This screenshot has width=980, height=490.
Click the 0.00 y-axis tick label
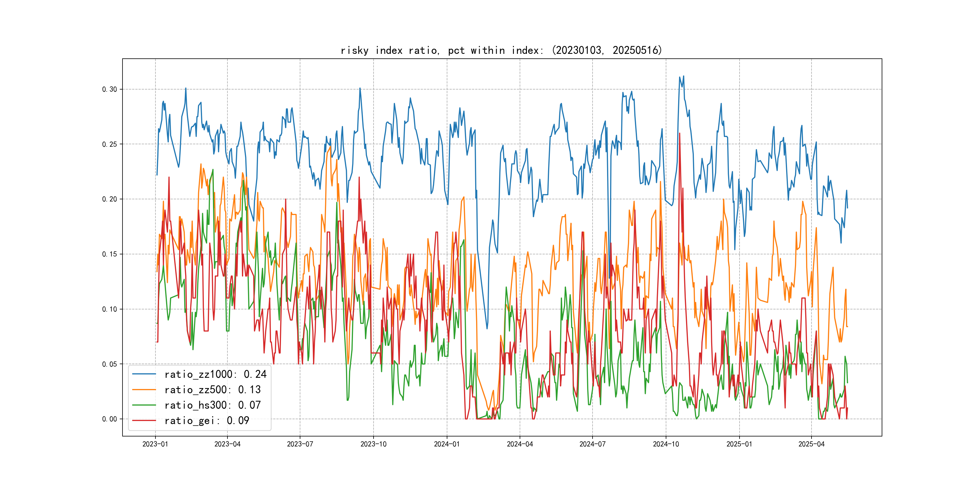click(109, 419)
